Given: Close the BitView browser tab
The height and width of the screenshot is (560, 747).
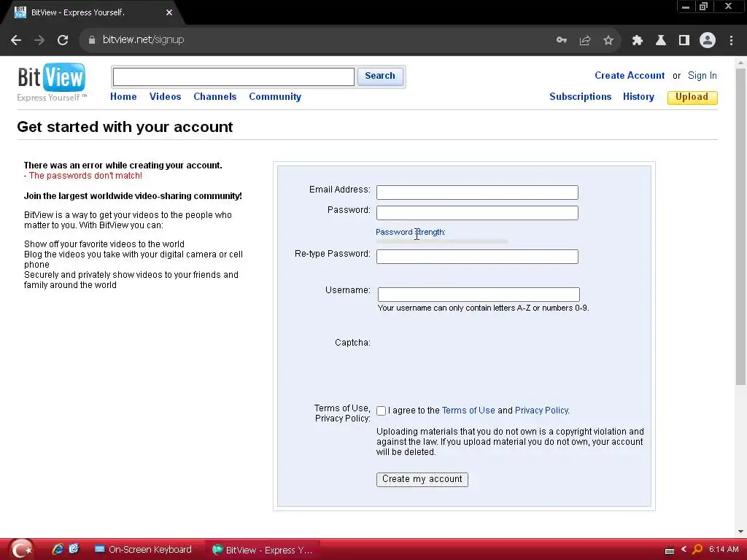Looking at the screenshot, I should click(169, 12).
